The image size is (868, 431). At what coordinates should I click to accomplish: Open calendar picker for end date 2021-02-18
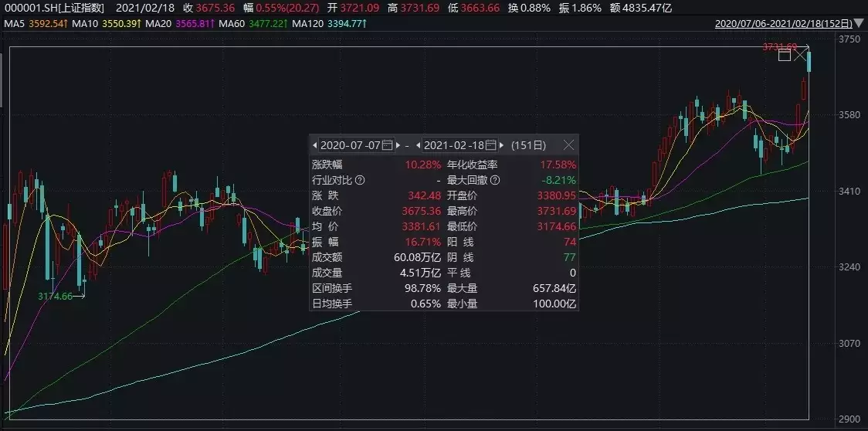pos(492,145)
